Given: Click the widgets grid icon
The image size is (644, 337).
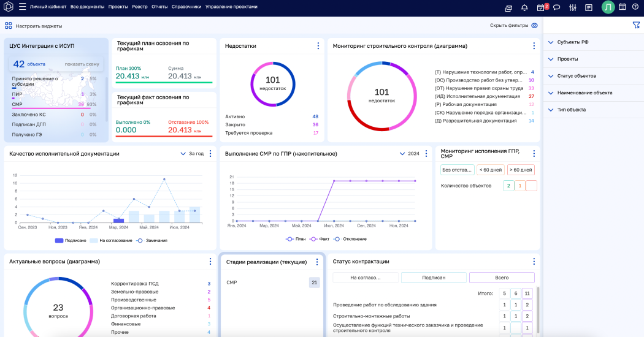Looking at the screenshot, I should [8, 26].
